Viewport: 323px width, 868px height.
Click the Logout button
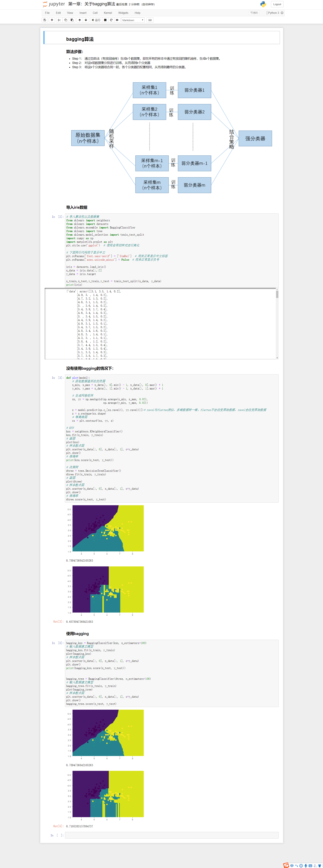pos(277,4)
